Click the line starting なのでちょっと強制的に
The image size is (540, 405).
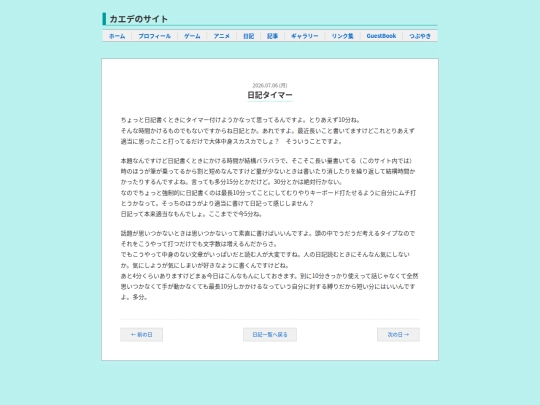point(268,193)
